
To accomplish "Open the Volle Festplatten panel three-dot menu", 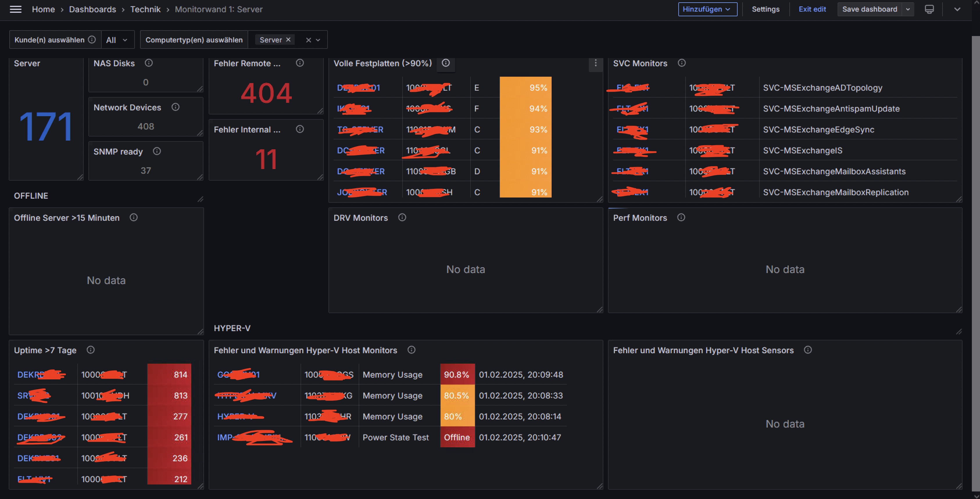I will pyautogui.click(x=595, y=64).
